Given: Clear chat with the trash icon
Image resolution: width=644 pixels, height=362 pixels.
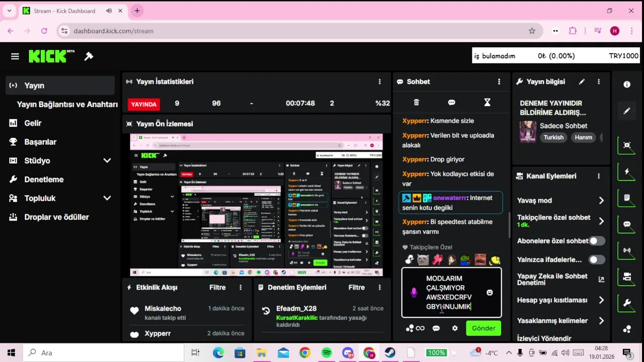Looking at the screenshot, I should (416, 103).
